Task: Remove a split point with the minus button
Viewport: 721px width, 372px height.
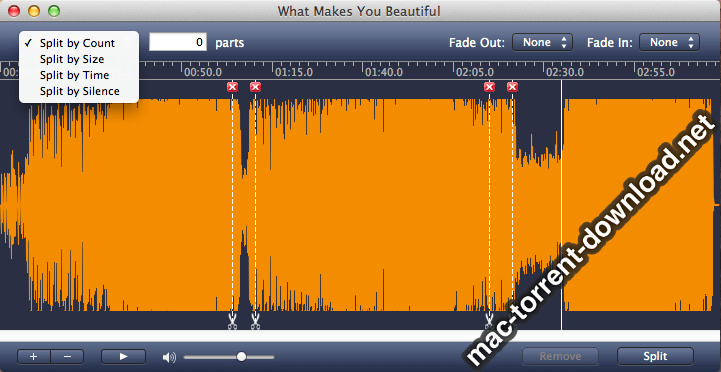Action: pos(67,356)
